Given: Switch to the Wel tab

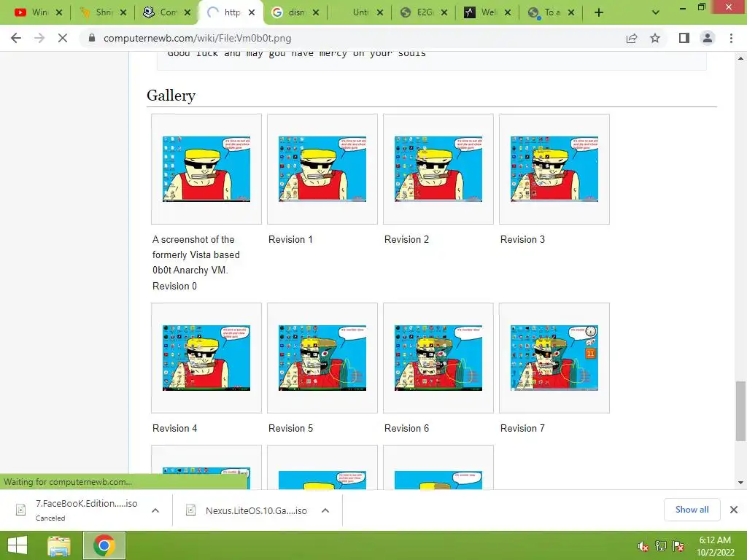Looking at the screenshot, I should [487, 12].
